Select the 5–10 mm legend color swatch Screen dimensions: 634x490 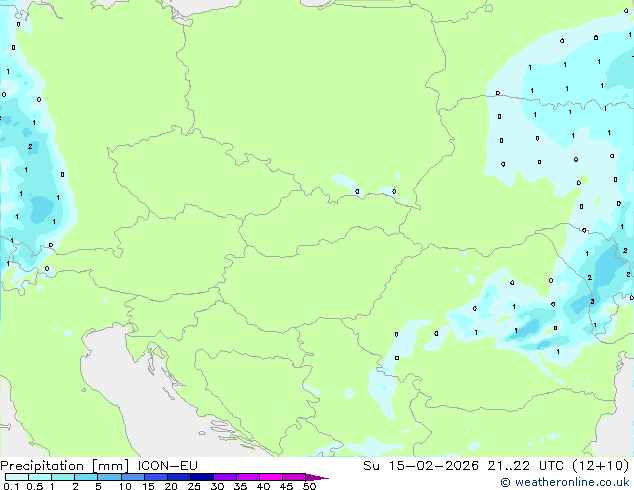(x=109, y=477)
